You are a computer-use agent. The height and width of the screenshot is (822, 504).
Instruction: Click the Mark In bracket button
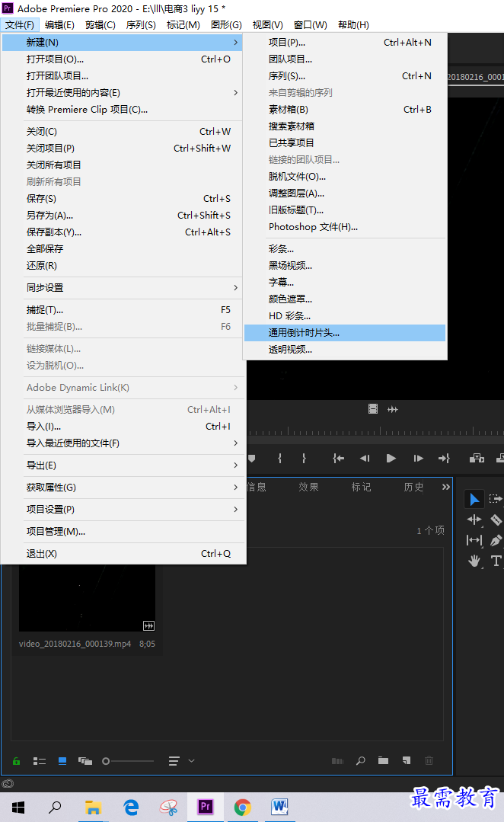pos(279,458)
